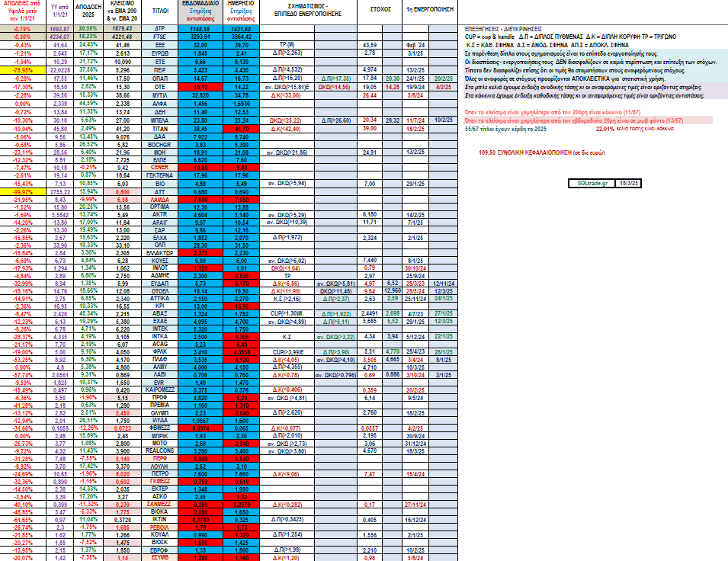Select the 'ΕΥΡΩΒ' ticker cell
This screenshot has height=561, width=728.
coord(160,53)
